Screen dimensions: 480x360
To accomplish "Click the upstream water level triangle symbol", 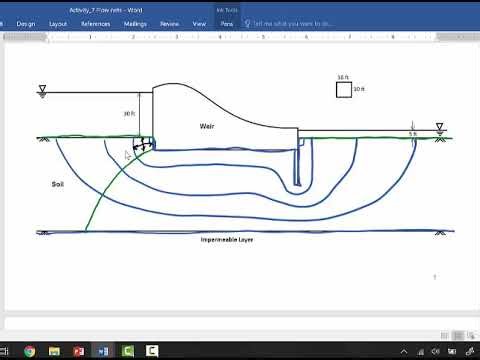I will 42,89.
